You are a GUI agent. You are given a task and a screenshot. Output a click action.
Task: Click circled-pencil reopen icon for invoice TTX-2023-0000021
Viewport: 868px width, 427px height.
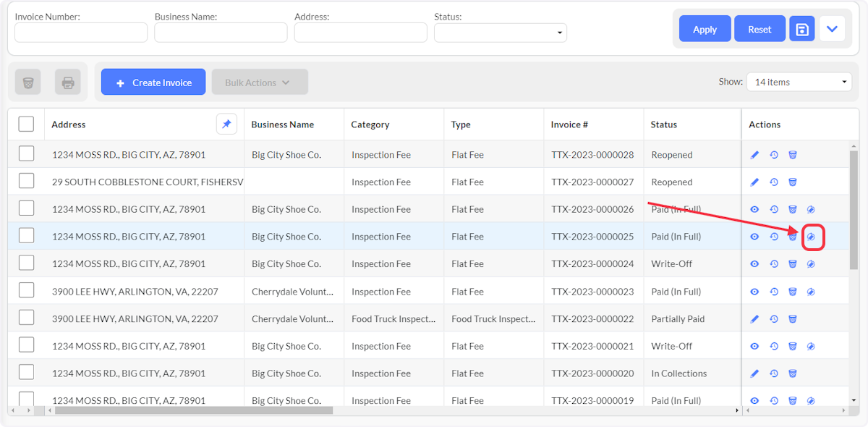tap(811, 346)
